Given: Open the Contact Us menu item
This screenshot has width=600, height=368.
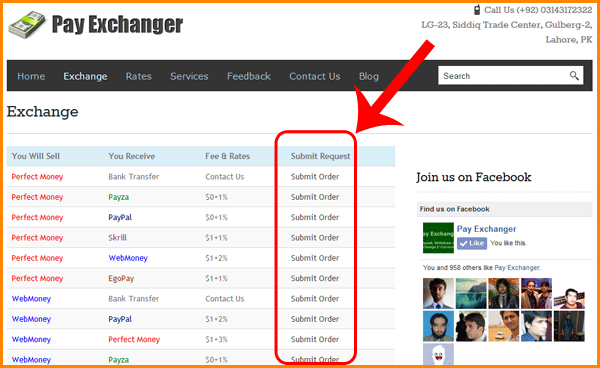Looking at the screenshot, I should coord(315,76).
